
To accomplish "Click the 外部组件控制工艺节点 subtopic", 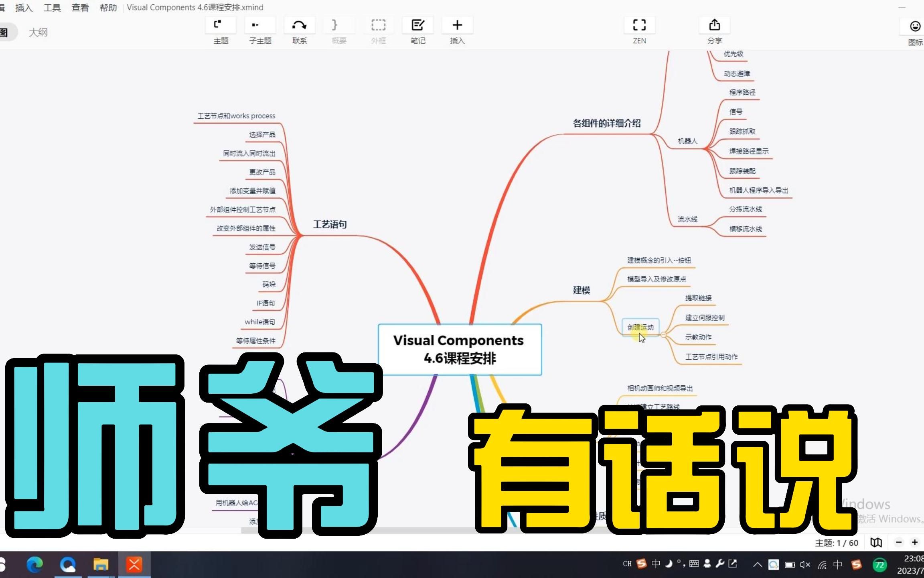I will point(243,210).
